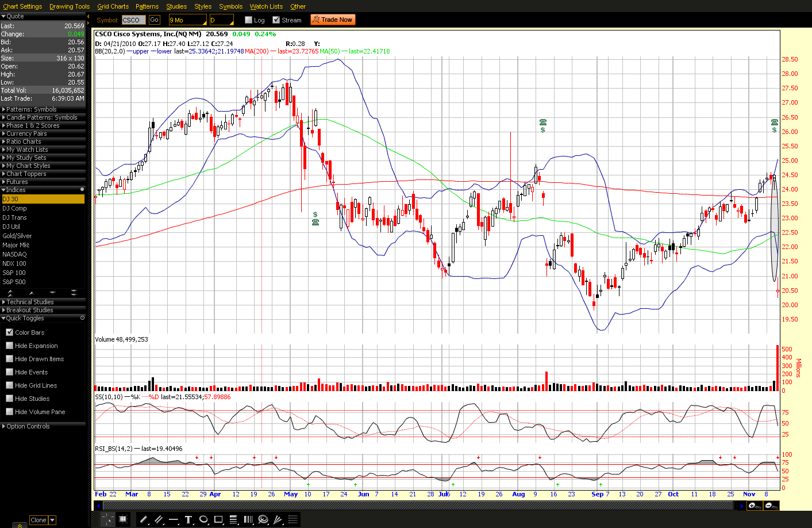Viewport: 812px width, 528px height.
Task: Toggle the Stream checkbox
Action: pos(276,20)
